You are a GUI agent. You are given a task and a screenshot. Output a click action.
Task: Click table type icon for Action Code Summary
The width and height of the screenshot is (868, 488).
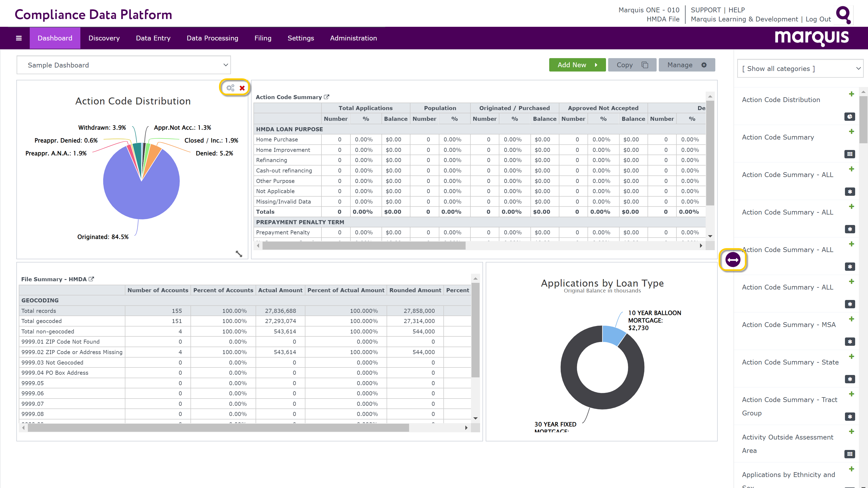pos(850,154)
